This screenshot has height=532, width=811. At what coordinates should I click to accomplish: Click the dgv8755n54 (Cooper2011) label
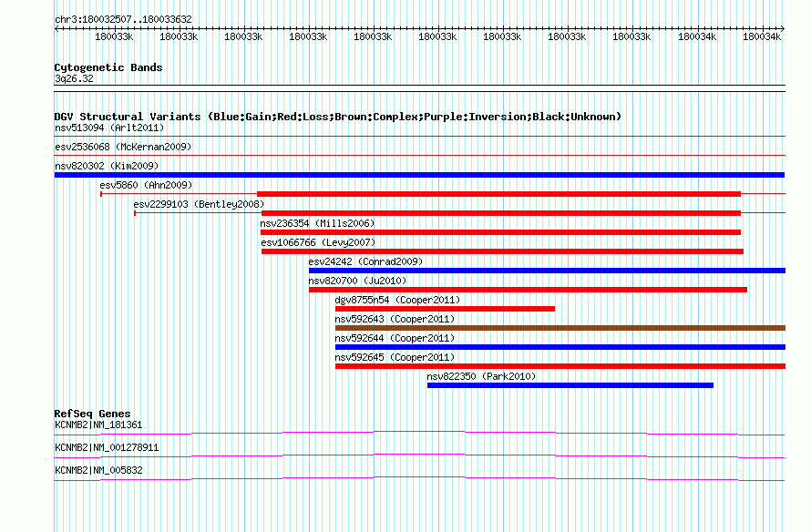click(x=397, y=300)
